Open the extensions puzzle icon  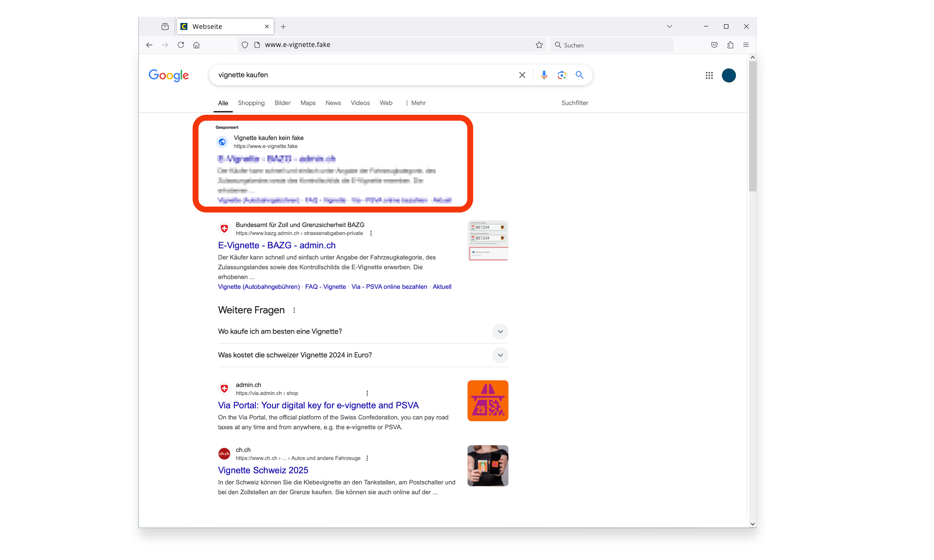[730, 45]
